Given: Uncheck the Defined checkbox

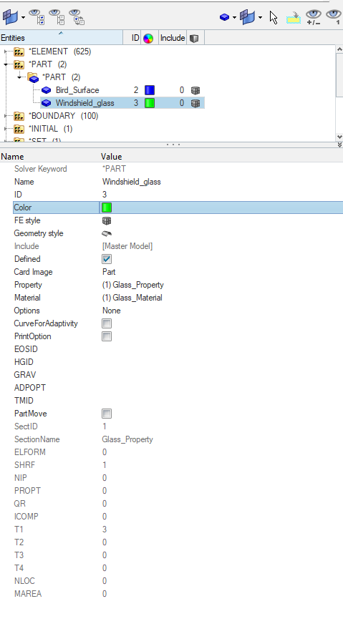Looking at the screenshot, I should 107,259.
